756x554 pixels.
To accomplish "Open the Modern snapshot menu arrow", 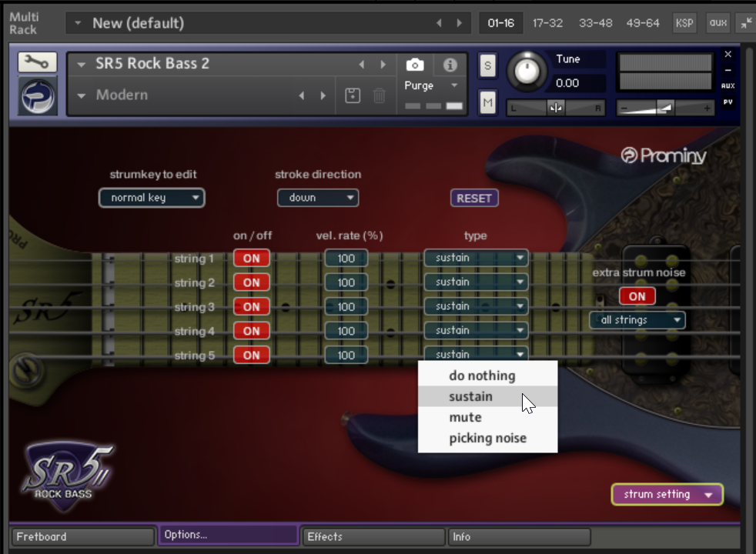I will tap(81, 95).
